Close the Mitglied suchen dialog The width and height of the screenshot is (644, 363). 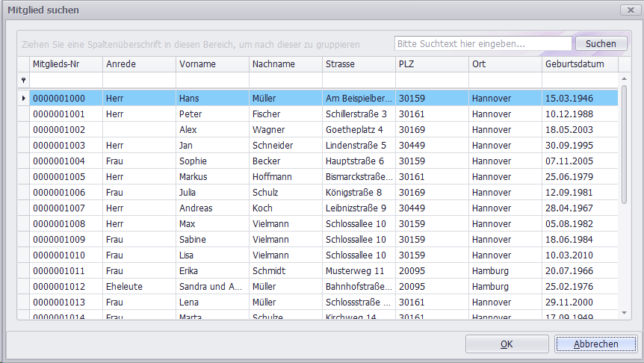point(631,10)
